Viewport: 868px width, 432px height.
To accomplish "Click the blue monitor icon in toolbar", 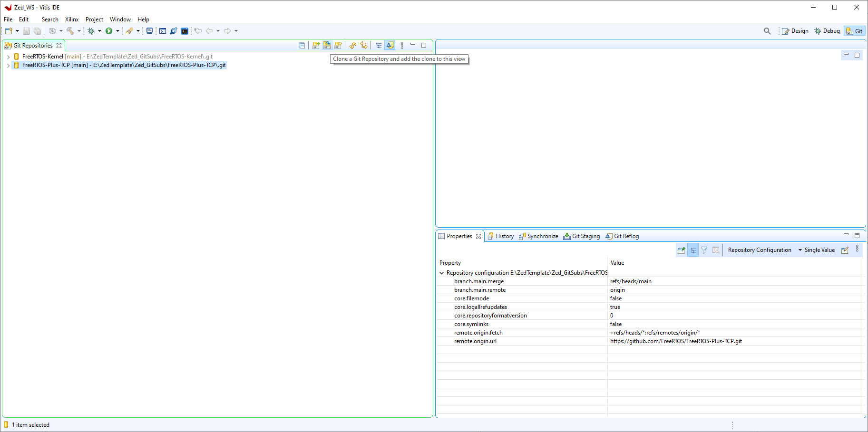I will click(150, 31).
